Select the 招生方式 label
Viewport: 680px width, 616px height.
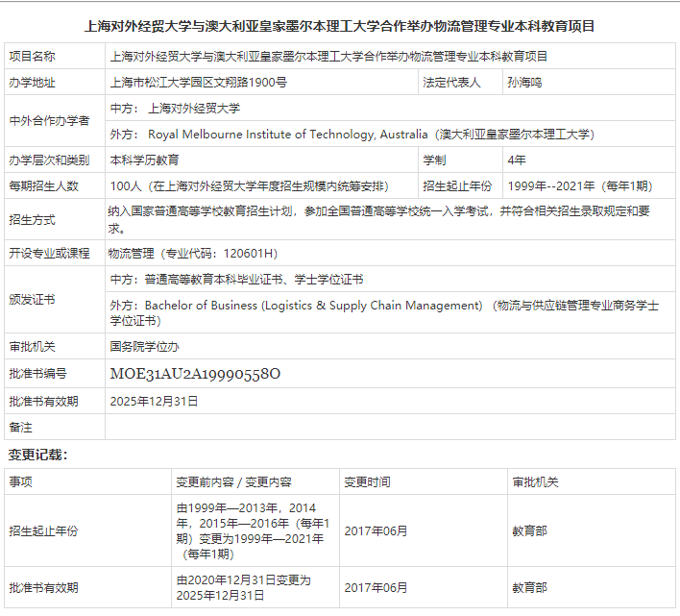point(32,220)
